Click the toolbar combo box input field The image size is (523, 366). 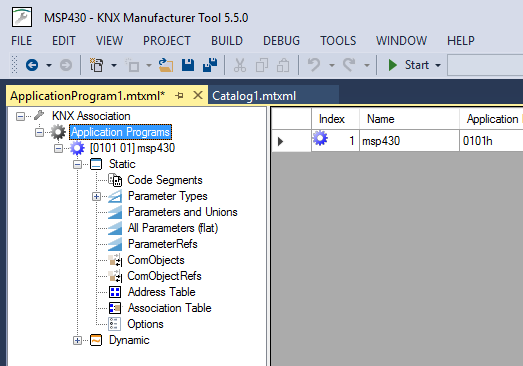485,65
